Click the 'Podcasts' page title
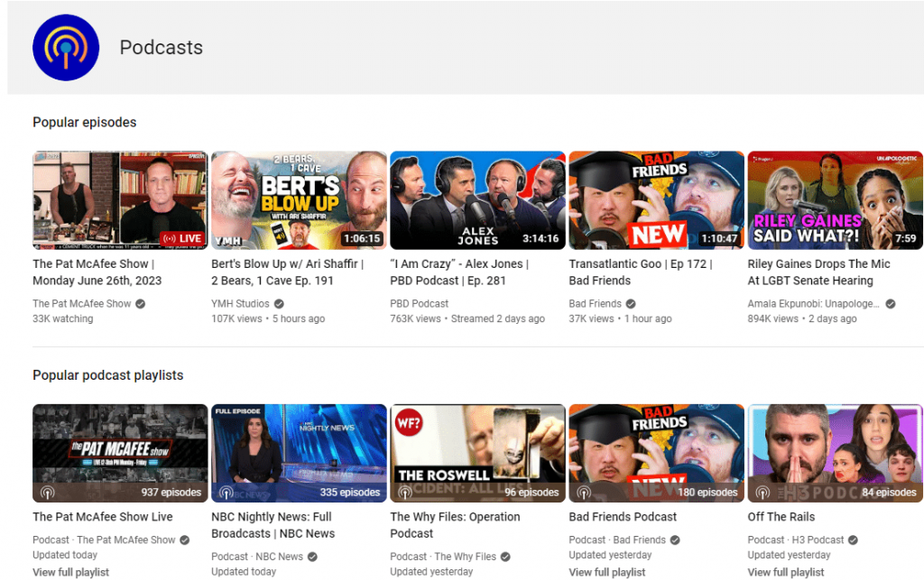The width and height of the screenshot is (924, 581). coord(161,48)
